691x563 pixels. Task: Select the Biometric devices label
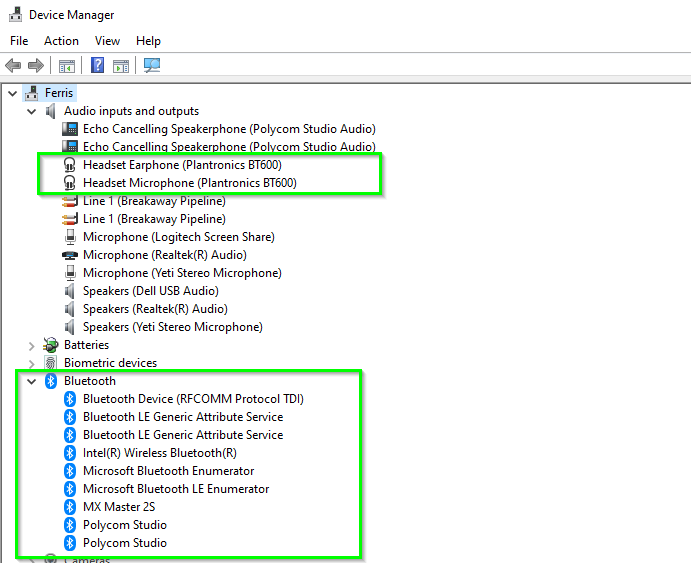tap(111, 363)
